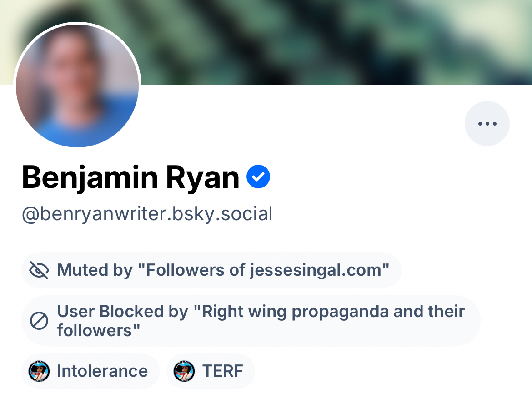Open the three-dot more options menu

[x=487, y=124]
